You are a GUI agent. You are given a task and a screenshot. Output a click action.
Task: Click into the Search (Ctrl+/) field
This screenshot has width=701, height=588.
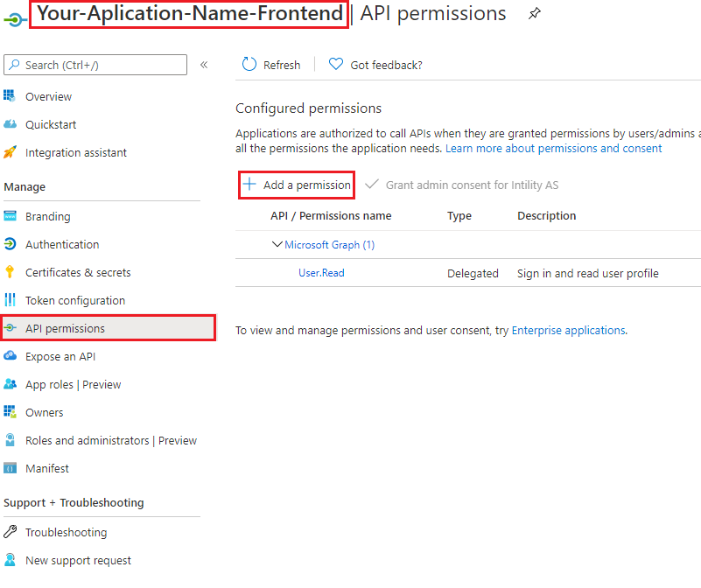95,65
